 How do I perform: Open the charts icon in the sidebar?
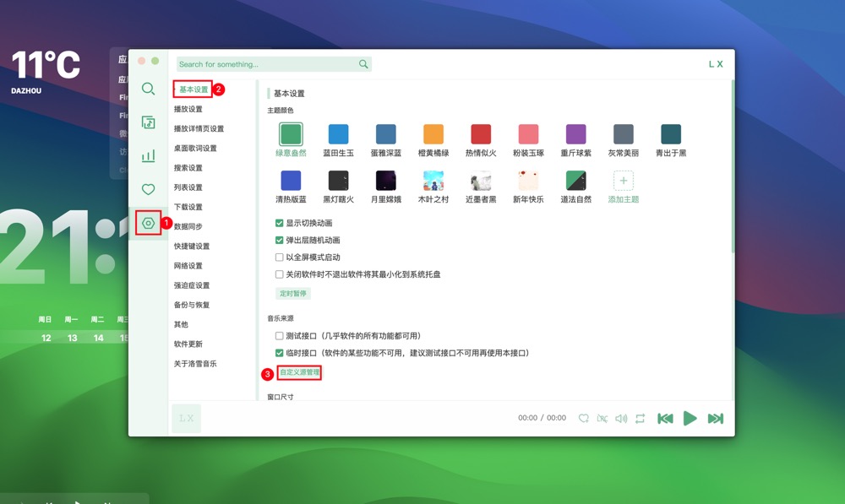click(x=148, y=155)
